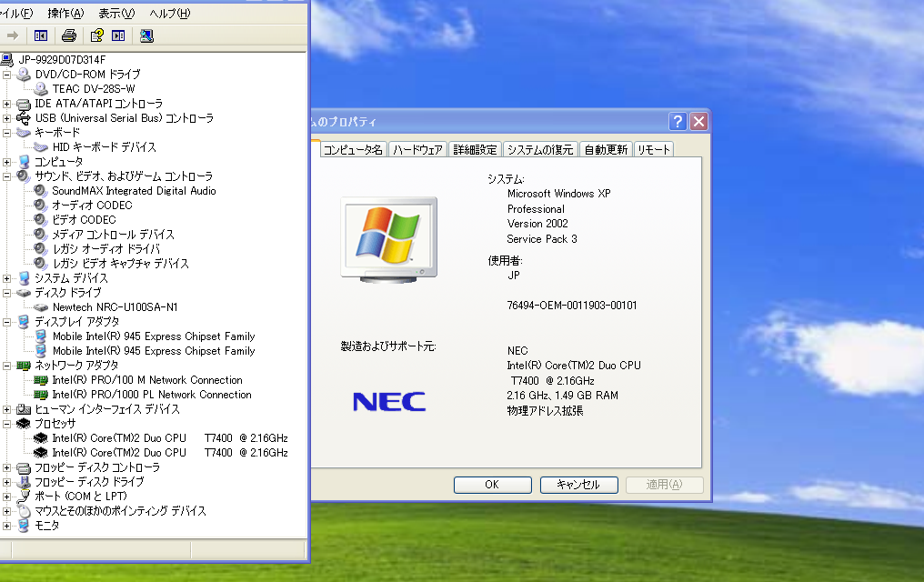
Task: Open the 表示(V) menu
Action: [x=116, y=13]
